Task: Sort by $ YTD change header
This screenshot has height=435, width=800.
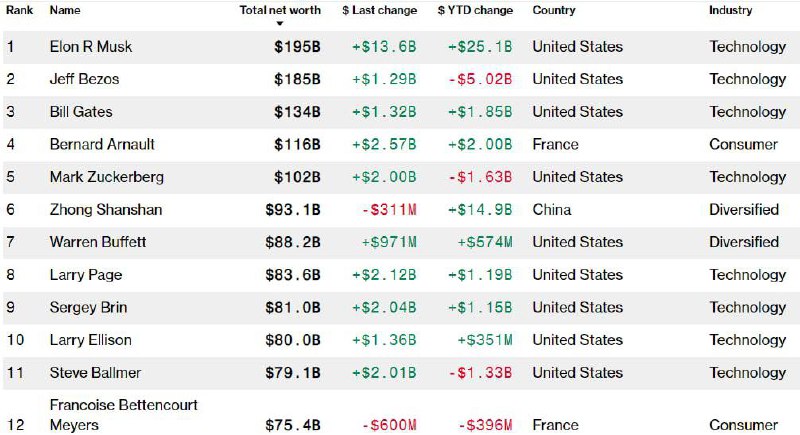Action: point(475,10)
